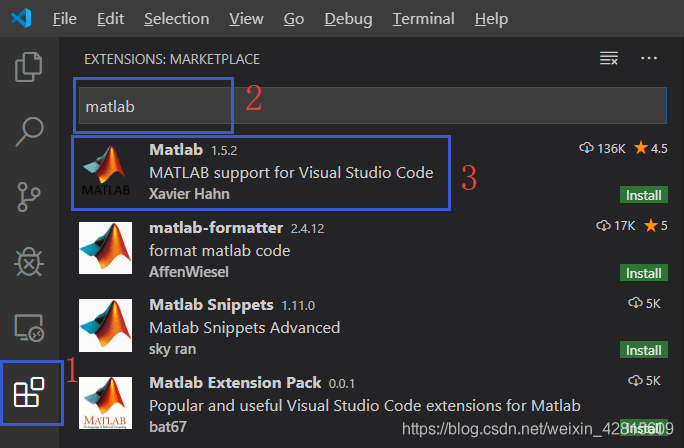The image size is (684, 448).
Task: Open the More Actions ellipsis menu
Action: (x=649, y=58)
